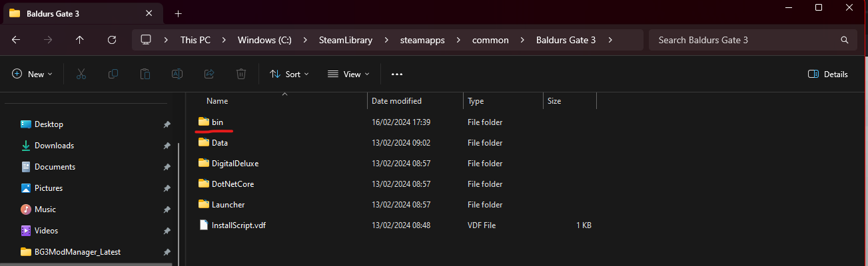Refresh the current folder view
The image size is (868, 266).
(112, 40)
